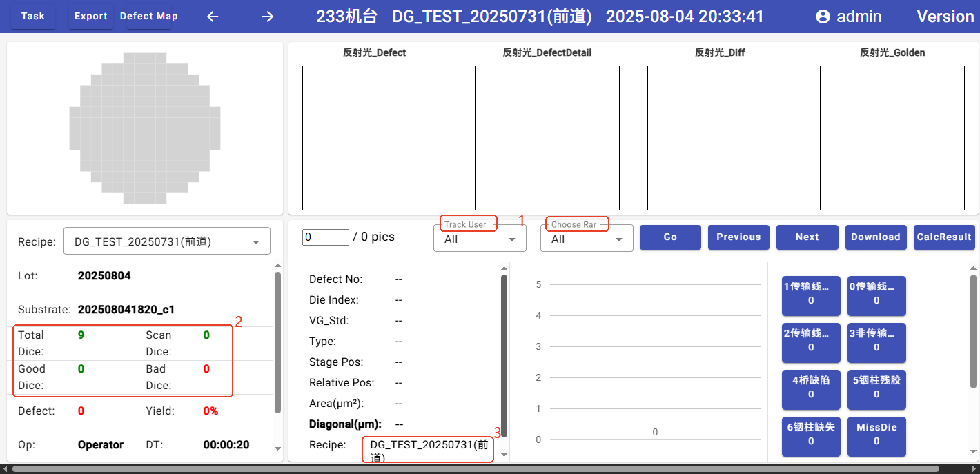Select the MissDie defect category tile
The height and width of the screenshot is (474, 980).
click(876, 434)
